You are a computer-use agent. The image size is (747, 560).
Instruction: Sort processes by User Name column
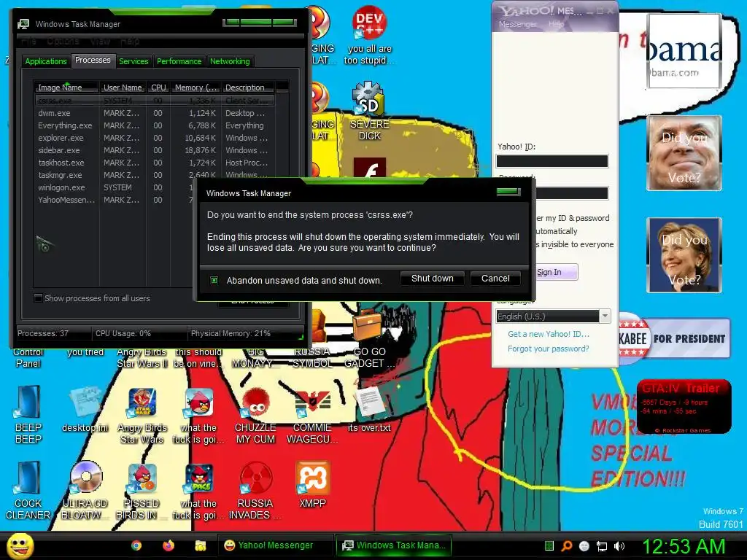123,87
